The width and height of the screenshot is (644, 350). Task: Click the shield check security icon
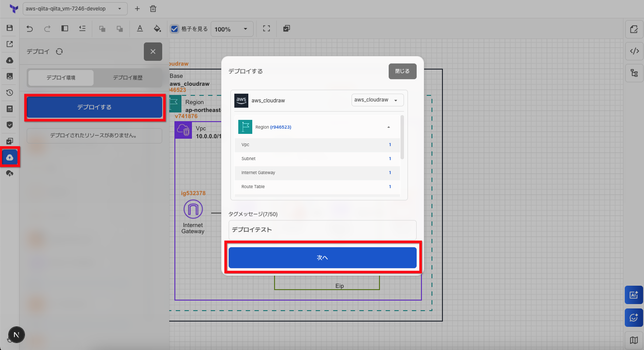pyautogui.click(x=10, y=125)
